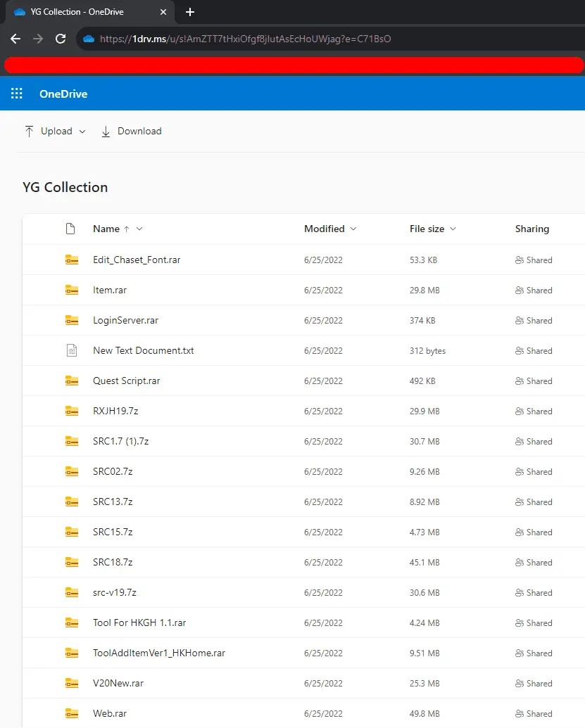Image resolution: width=585 pixels, height=728 pixels.
Task: Open the V20New.rar file
Action: tap(118, 683)
